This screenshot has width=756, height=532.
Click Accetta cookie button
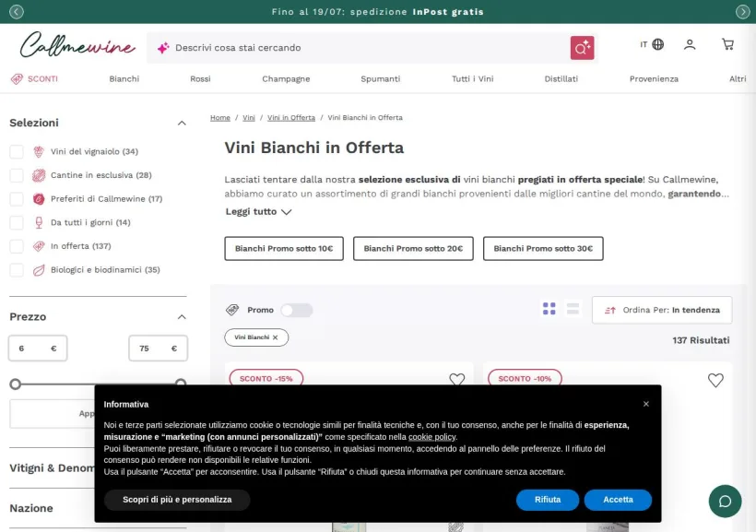tap(618, 500)
